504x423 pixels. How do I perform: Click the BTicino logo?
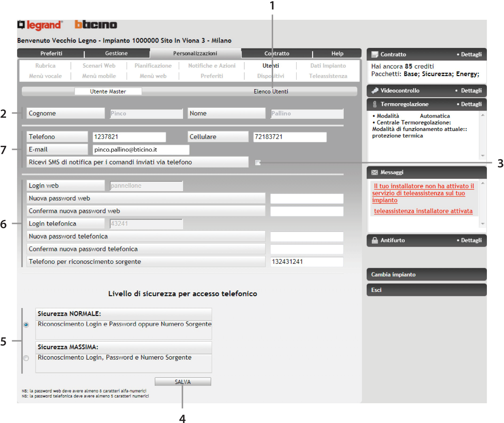(96, 24)
